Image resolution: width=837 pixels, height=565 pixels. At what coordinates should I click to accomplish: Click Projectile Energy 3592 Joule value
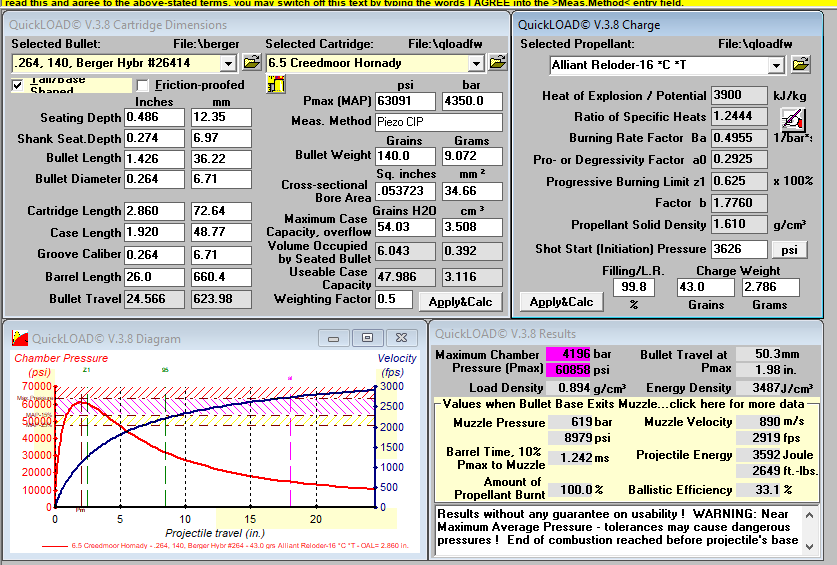(x=759, y=455)
